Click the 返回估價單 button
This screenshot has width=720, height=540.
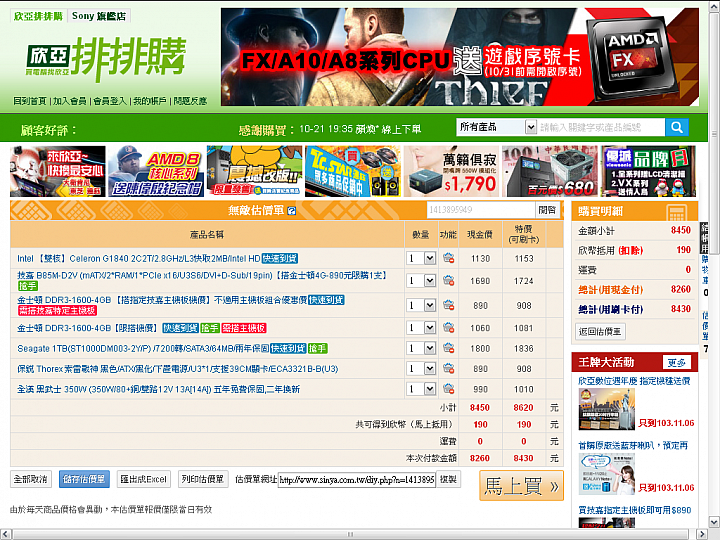600,332
